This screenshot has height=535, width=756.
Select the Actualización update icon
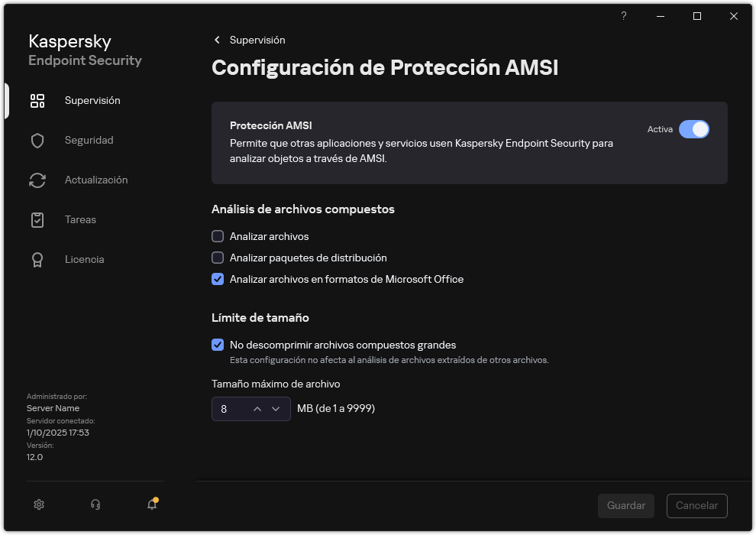[x=37, y=180]
